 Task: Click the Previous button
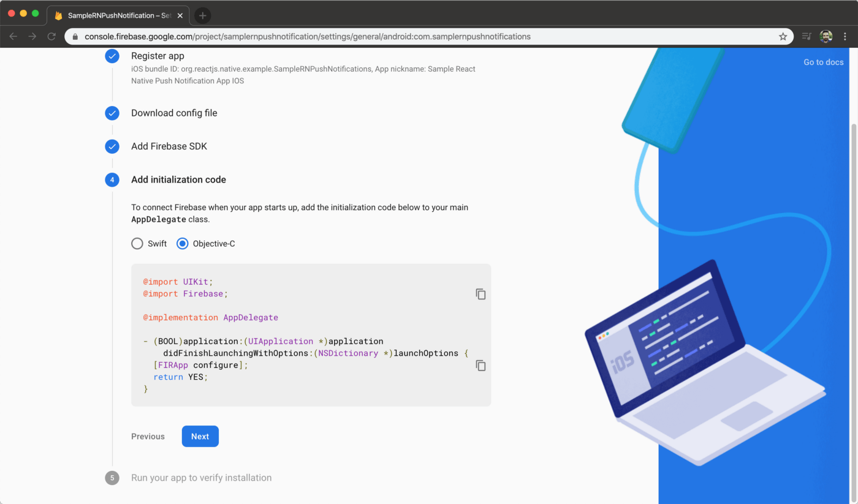click(x=148, y=437)
